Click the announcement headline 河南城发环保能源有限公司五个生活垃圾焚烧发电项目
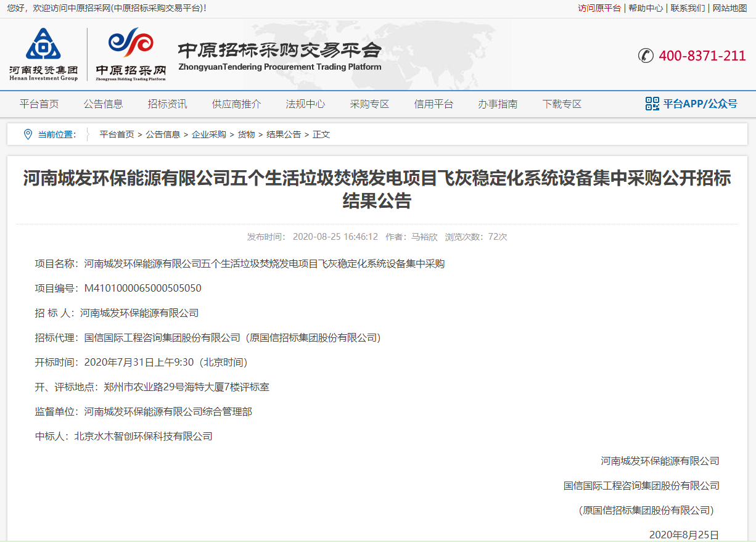Image resolution: width=756 pixels, height=542 pixels. [x=377, y=189]
